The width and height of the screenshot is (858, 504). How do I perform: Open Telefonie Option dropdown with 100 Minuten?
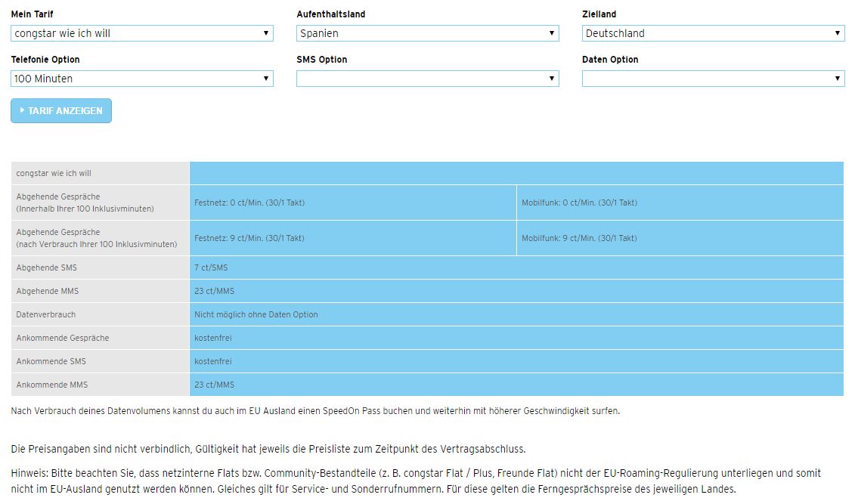coord(142,79)
